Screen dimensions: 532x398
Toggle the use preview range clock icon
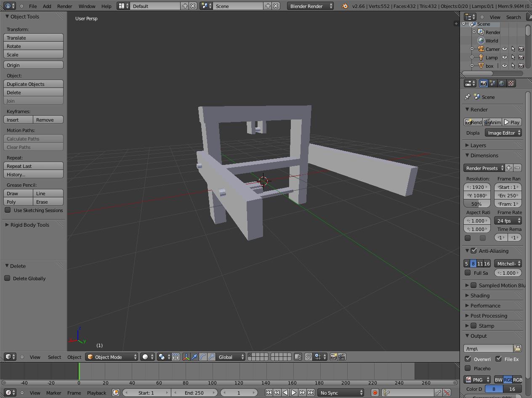point(116,393)
